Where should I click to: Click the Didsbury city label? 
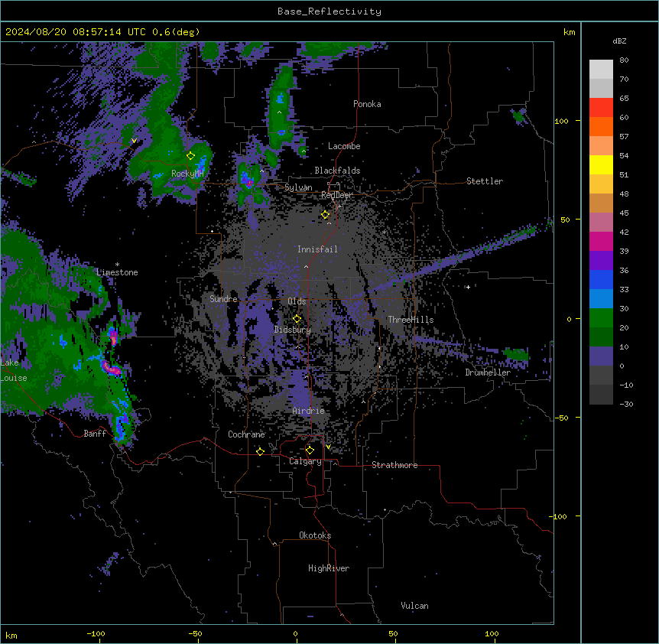[x=292, y=330]
